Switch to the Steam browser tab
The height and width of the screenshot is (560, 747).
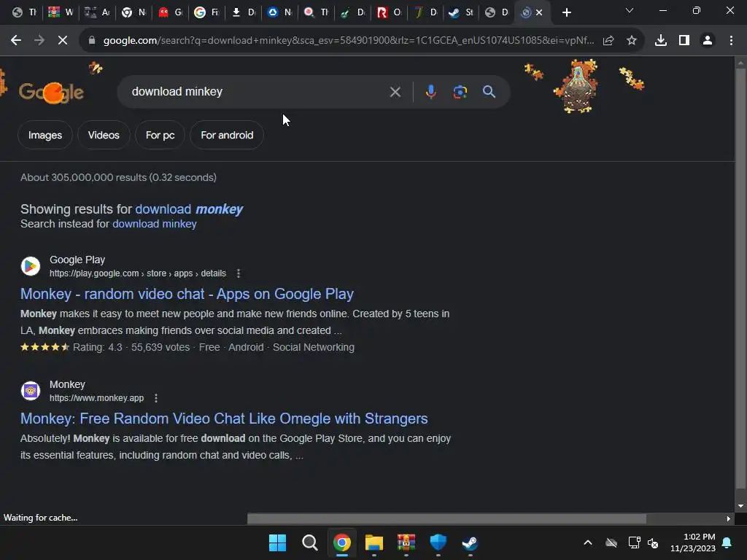pos(460,12)
